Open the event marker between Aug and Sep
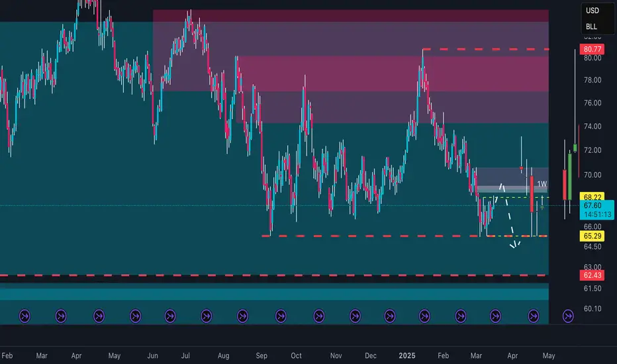Image resolution: width=617 pixels, height=364 pixels. pos(242,316)
